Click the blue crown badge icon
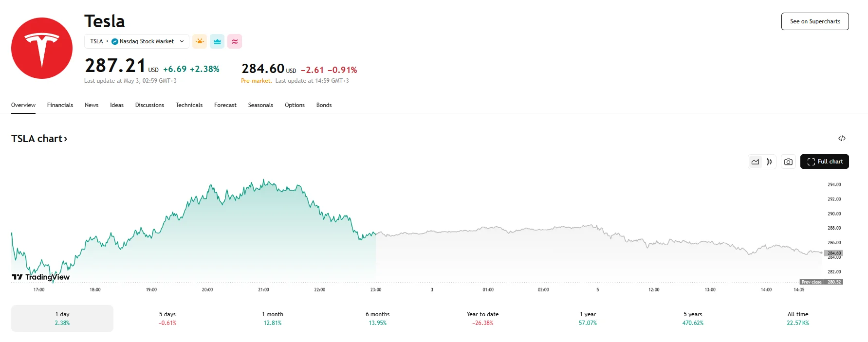Image resolution: width=868 pixels, height=342 pixels. 217,41
